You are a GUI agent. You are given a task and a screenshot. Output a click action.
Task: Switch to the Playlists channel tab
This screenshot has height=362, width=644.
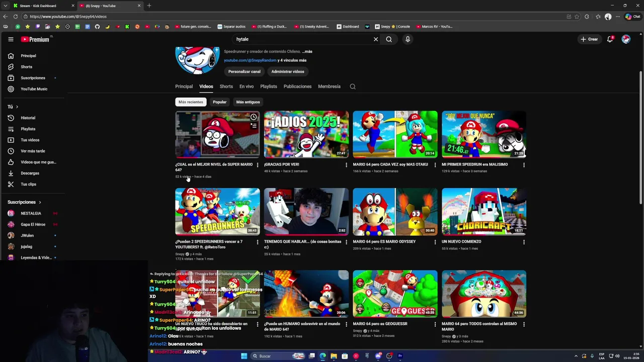(x=269, y=86)
